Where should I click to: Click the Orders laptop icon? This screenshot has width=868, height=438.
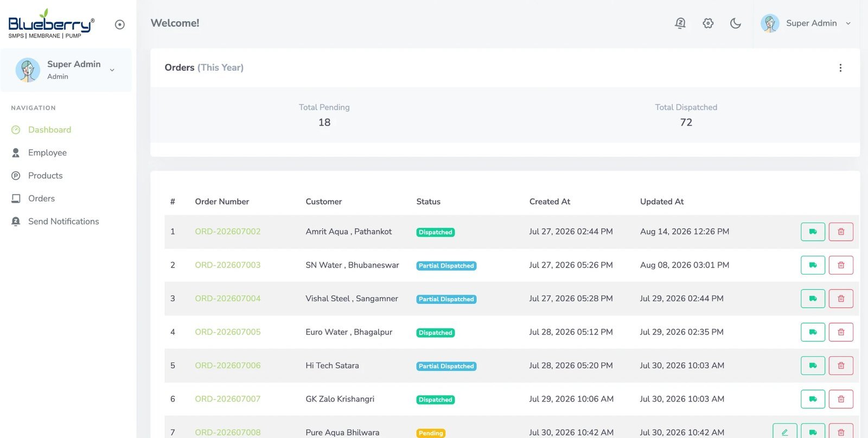tap(16, 199)
